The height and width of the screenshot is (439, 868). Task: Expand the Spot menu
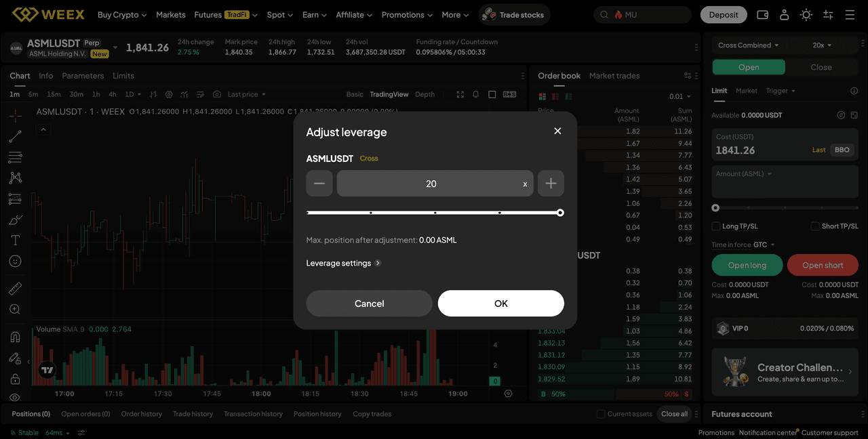click(x=280, y=15)
